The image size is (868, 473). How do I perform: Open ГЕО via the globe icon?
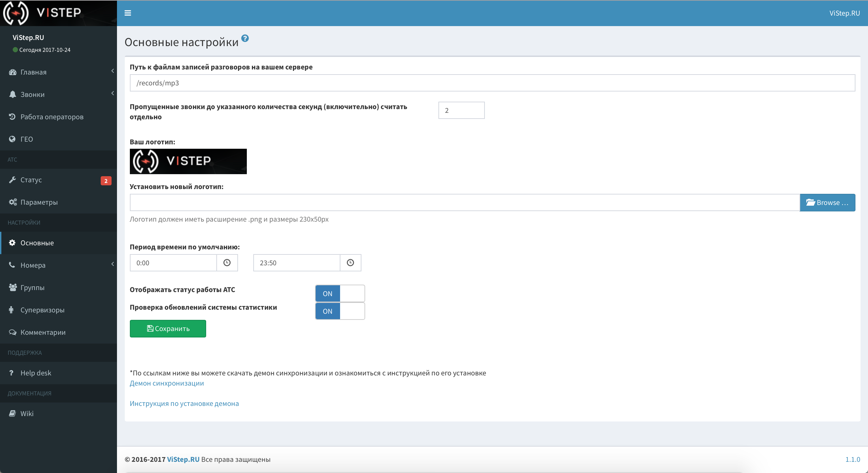tap(12, 139)
